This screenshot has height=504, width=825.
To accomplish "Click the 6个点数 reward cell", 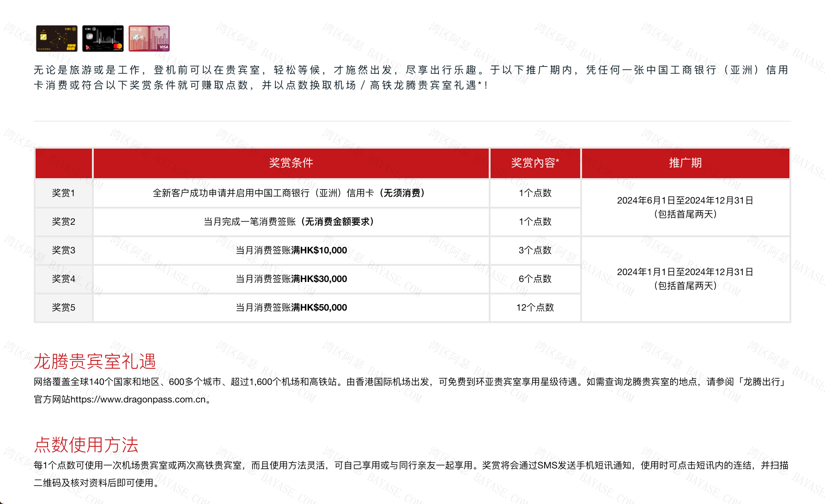I will [x=535, y=279].
